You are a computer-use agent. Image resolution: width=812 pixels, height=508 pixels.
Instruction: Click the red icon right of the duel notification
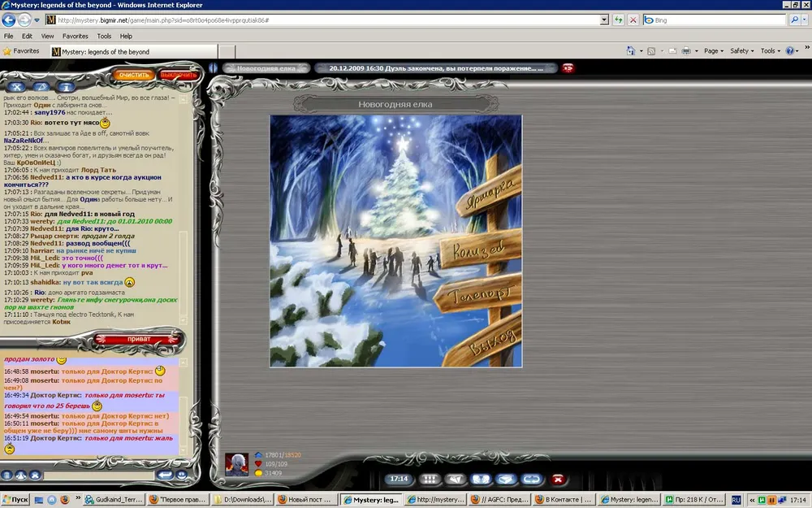[x=568, y=68]
